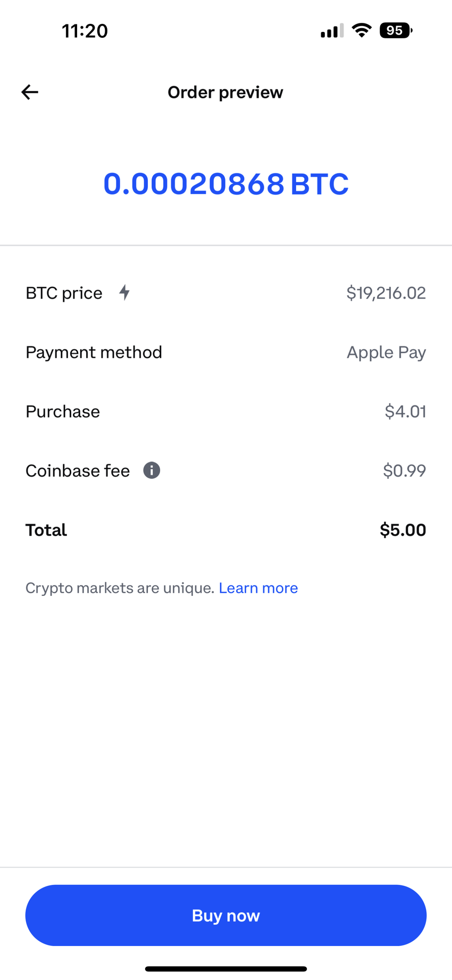Open the Learn more link

[258, 588]
